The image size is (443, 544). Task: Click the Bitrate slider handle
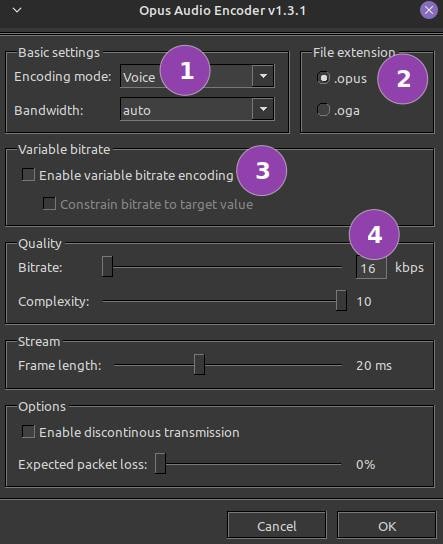coord(107,266)
